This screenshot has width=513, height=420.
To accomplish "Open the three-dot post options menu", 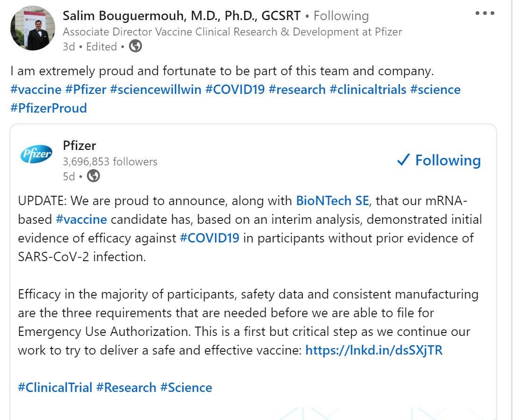I will 484,13.
